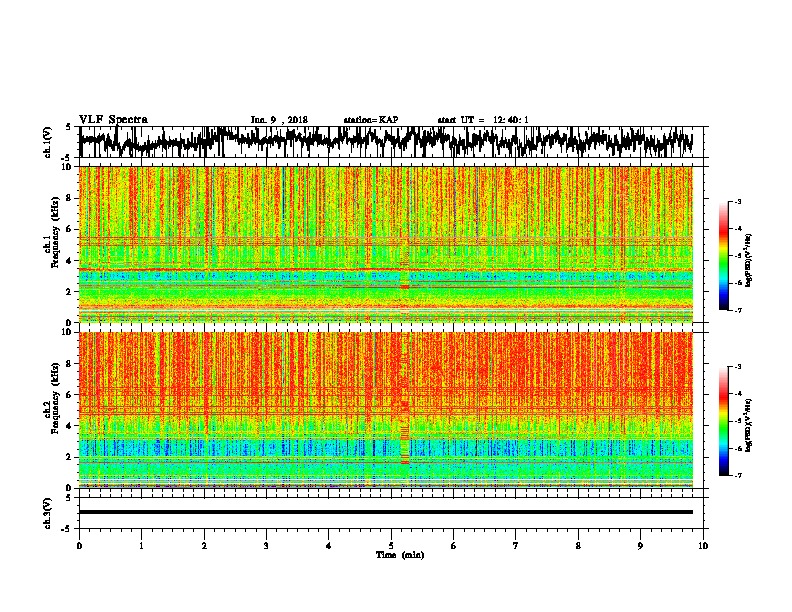Click the "ch.1(V)" axis label of the waveform panel
Screen dimensions: 792x612
click(x=48, y=142)
